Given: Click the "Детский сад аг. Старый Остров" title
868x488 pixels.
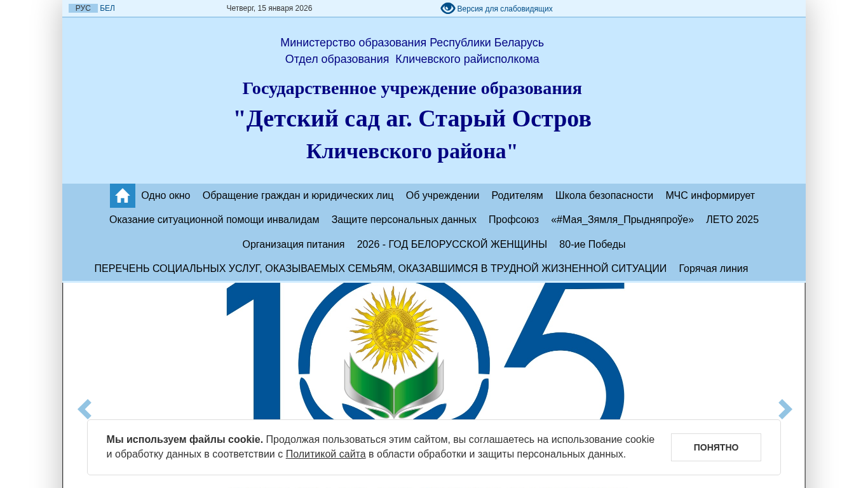Looking at the screenshot, I should [412, 119].
